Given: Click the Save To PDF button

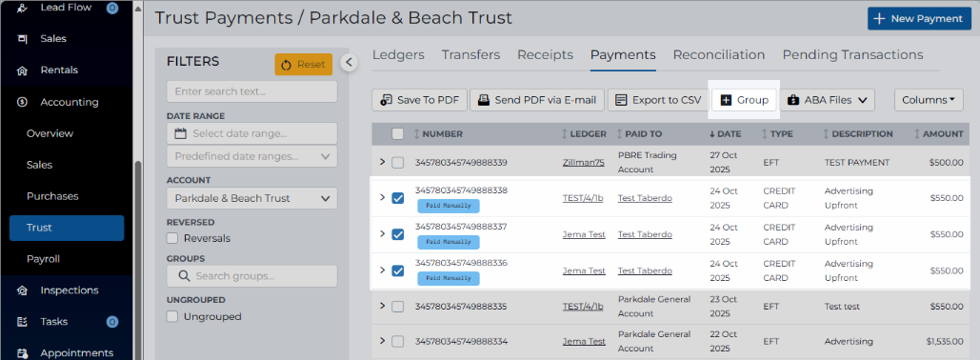Looking at the screenshot, I should tap(419, 100).
